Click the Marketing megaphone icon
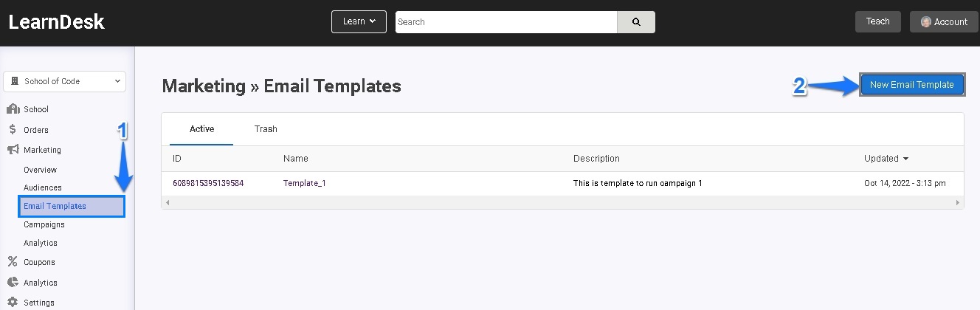 13,150
